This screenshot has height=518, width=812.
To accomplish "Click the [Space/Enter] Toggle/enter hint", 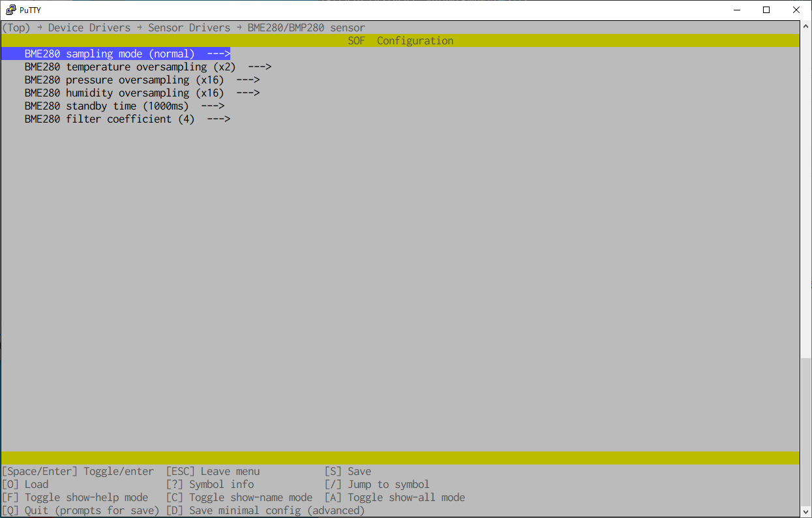I will point(78,472).
